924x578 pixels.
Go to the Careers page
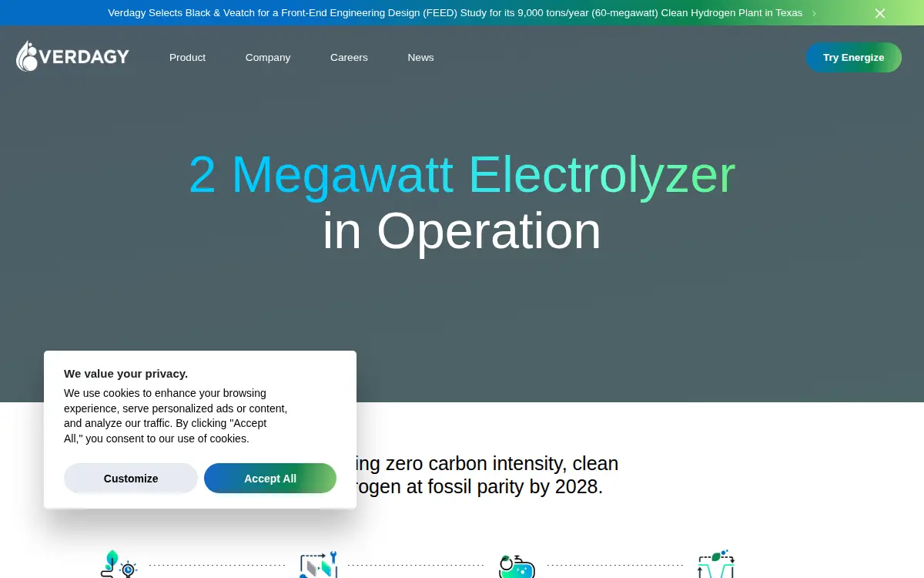point(349,58)
